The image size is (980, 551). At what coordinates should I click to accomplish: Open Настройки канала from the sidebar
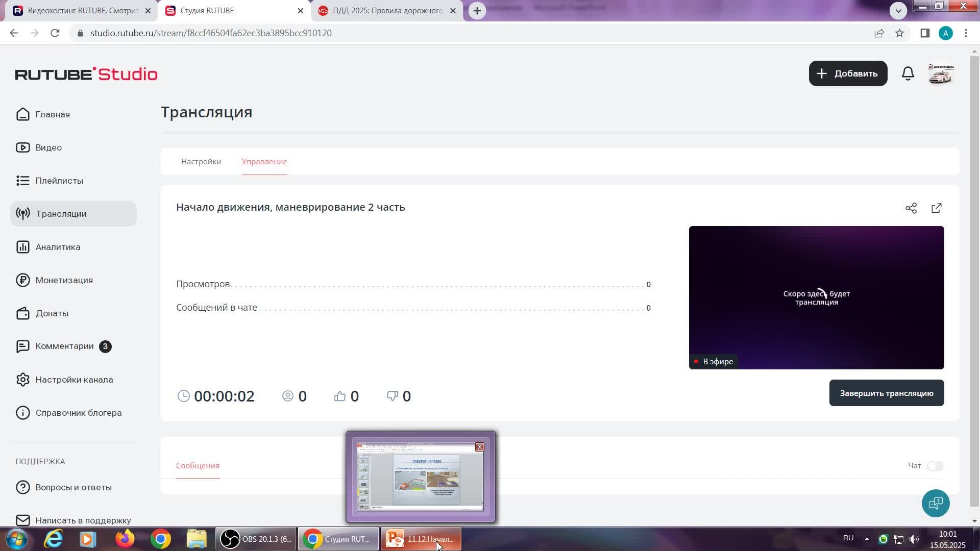point(74,380)
